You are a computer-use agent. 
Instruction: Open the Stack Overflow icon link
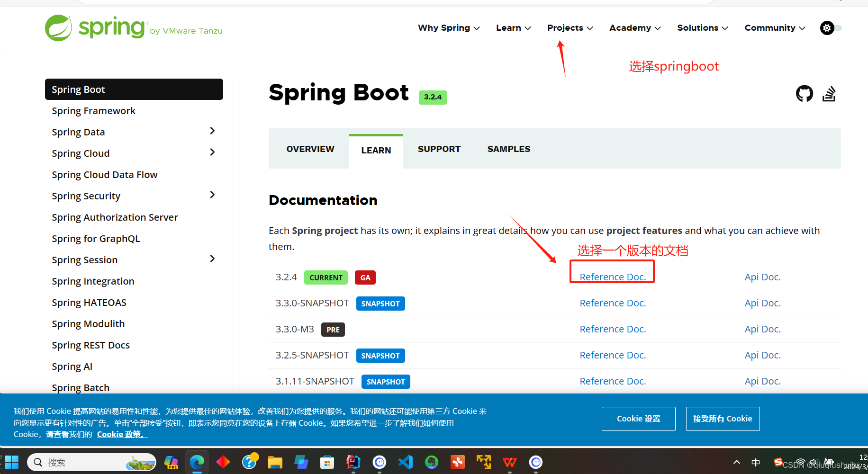(x=829, y=94)
